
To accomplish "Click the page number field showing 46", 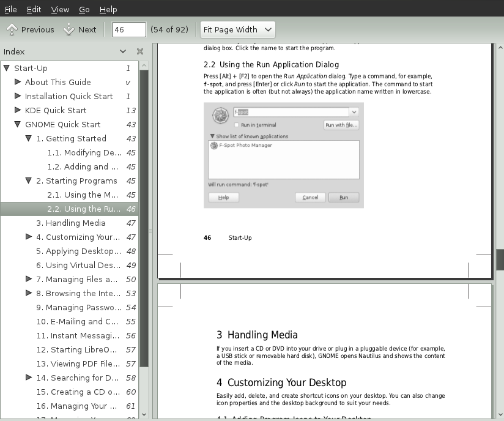I will coord(129,29).
